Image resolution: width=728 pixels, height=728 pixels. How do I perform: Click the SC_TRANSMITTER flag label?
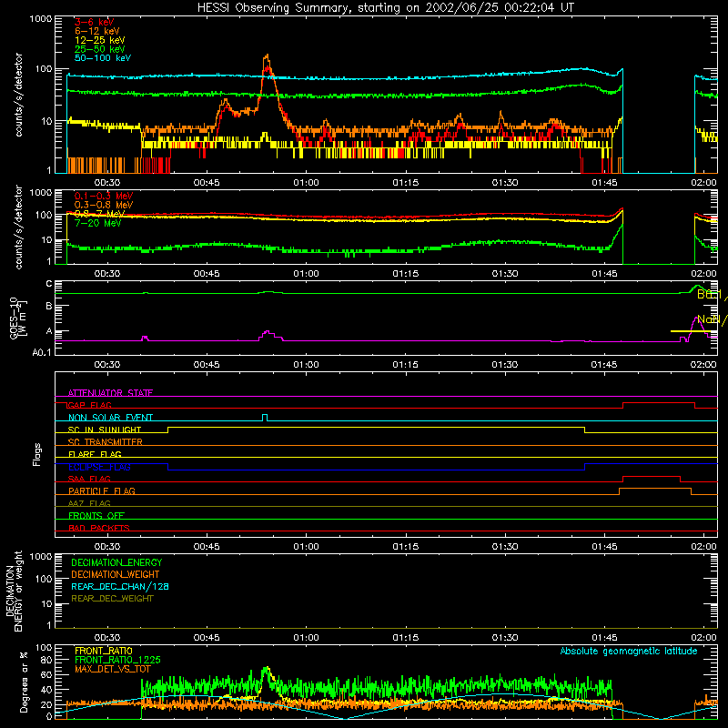coord(105,442)
